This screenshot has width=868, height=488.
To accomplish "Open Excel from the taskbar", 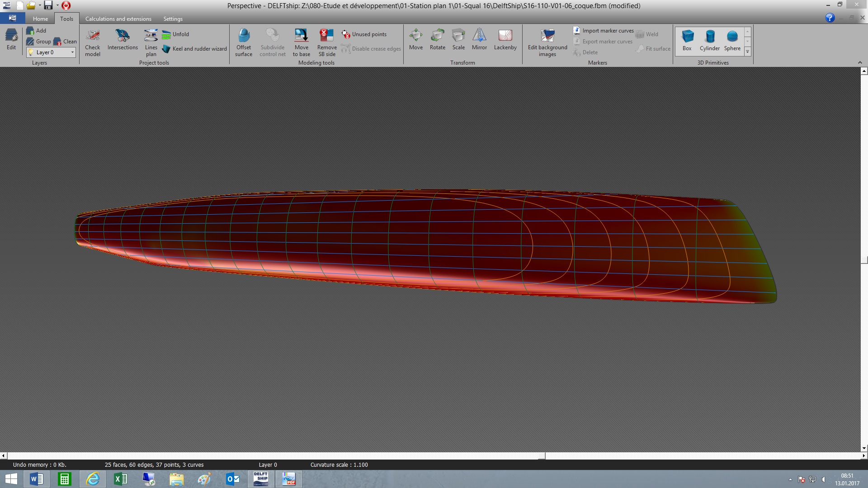I will [x=120, y=479].
